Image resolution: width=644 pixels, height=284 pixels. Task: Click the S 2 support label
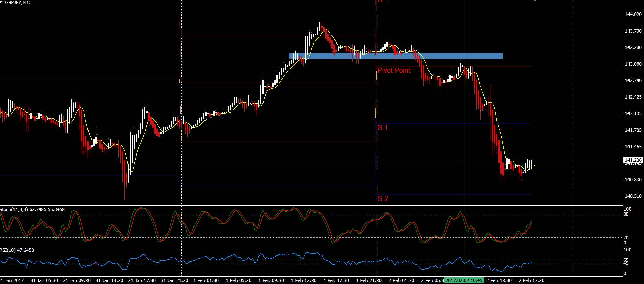tap(383, 199)
